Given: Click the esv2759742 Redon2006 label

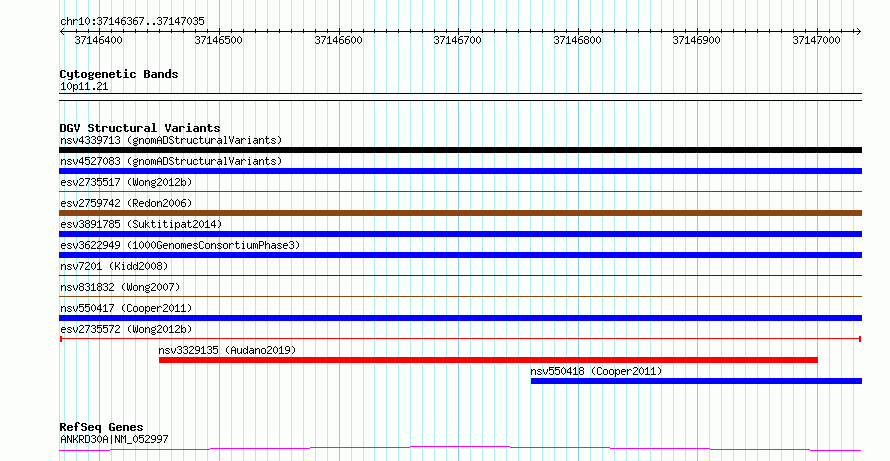Looking at the screenshot, I should [126, 203].
